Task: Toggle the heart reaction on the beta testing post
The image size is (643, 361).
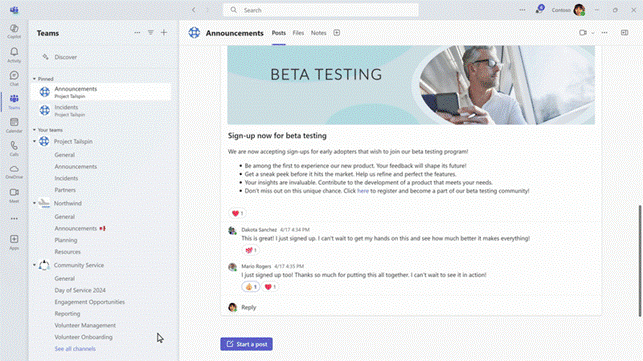Action: pos(237,213)
